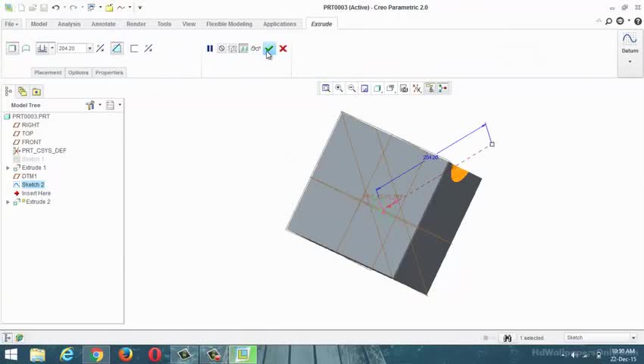Click the Open file icon in quick access toolbar

point(33,8)
